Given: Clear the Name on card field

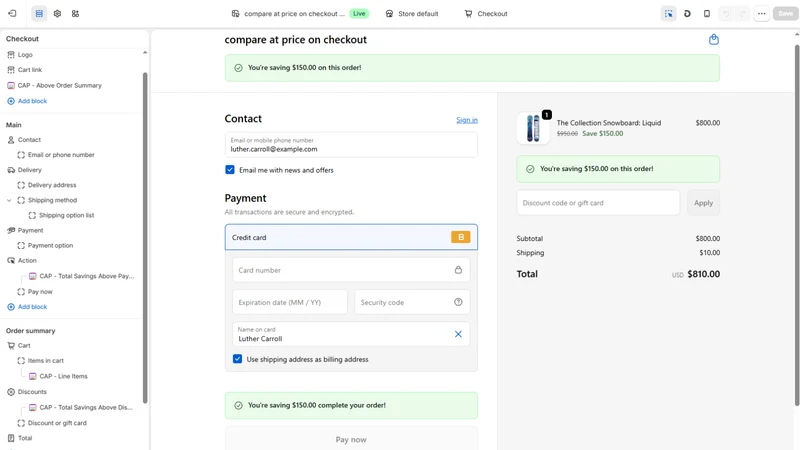Looking at the screenshot, I should pyautogui.click(x=458, y=334).
